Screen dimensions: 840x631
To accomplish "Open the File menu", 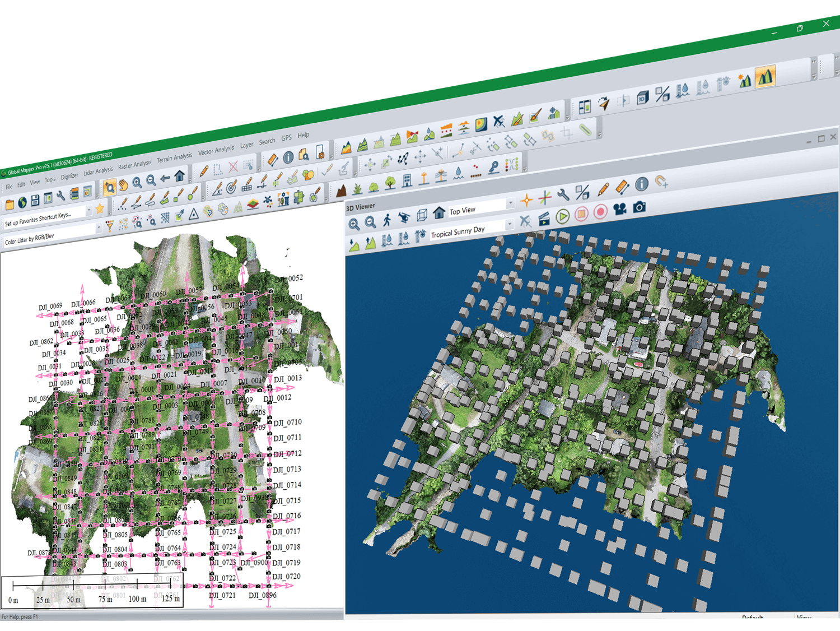I will 9,187.
